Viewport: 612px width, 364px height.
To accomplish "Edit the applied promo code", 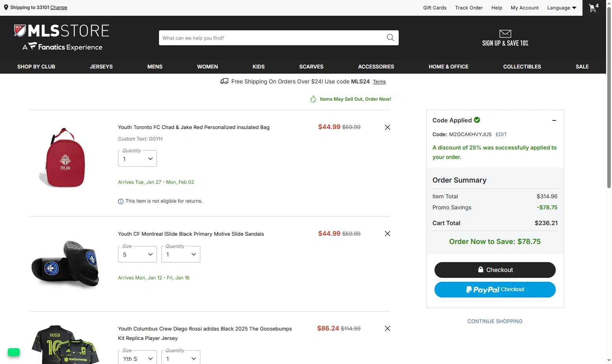I will [x=501, y=135].
